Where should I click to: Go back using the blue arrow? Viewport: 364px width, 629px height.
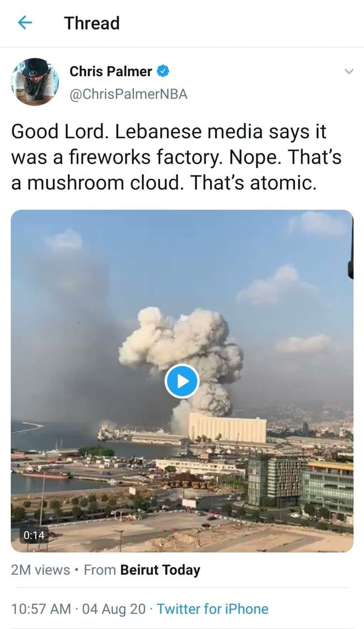pyautogui.click(x=25, y=23)
